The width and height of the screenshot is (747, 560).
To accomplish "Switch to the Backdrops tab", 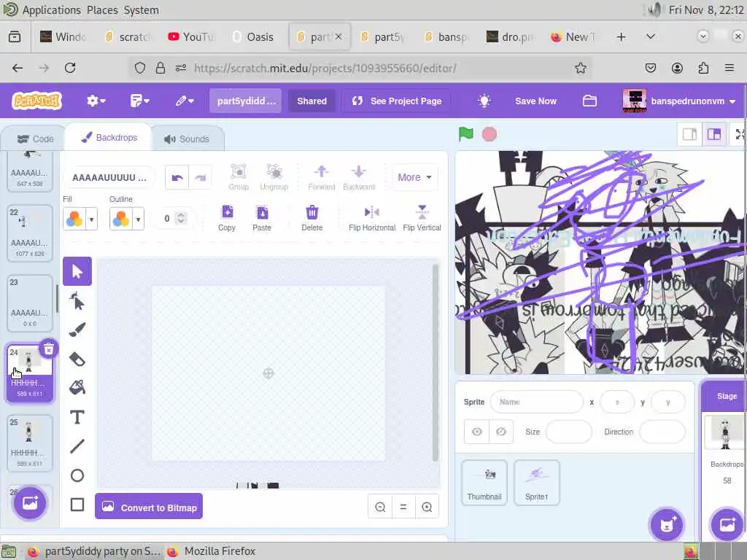I will tap(109, 138).
